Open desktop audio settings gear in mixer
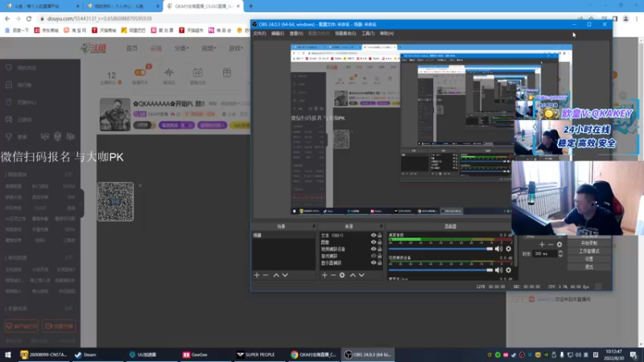Screen dimensions: 644x362 [x=509, y=249]
